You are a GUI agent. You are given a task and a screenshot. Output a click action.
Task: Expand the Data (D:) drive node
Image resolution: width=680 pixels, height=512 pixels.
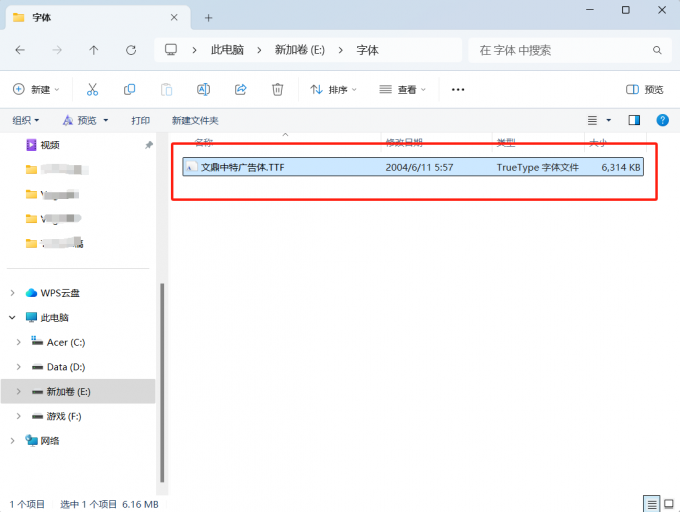(19, 367)
